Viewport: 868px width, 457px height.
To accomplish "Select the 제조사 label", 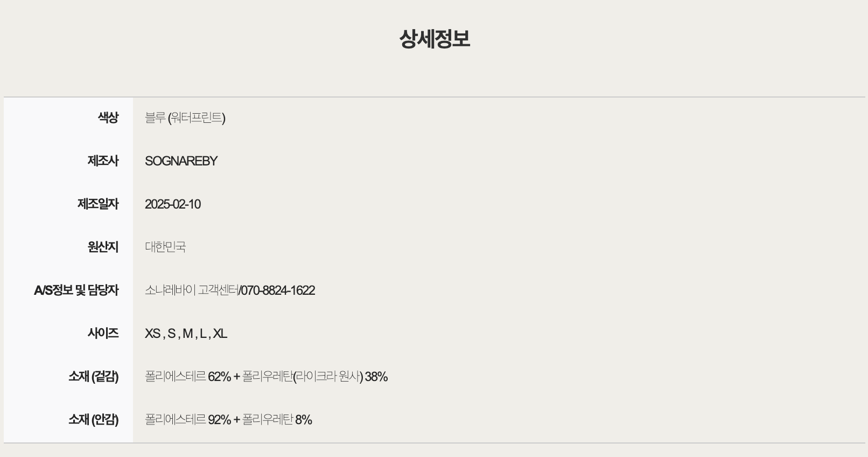I will point(103,161).
